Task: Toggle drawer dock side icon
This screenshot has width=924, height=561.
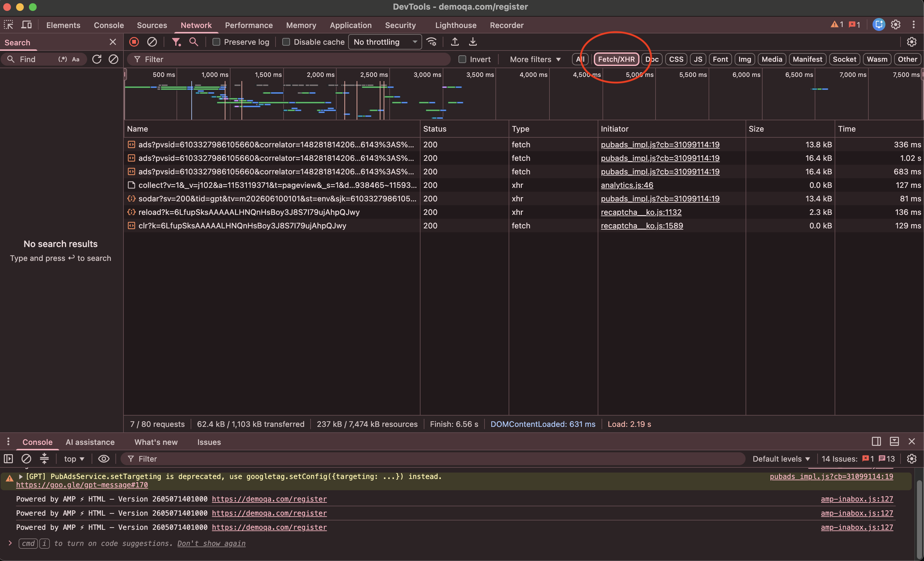Action: click(876, 441)
